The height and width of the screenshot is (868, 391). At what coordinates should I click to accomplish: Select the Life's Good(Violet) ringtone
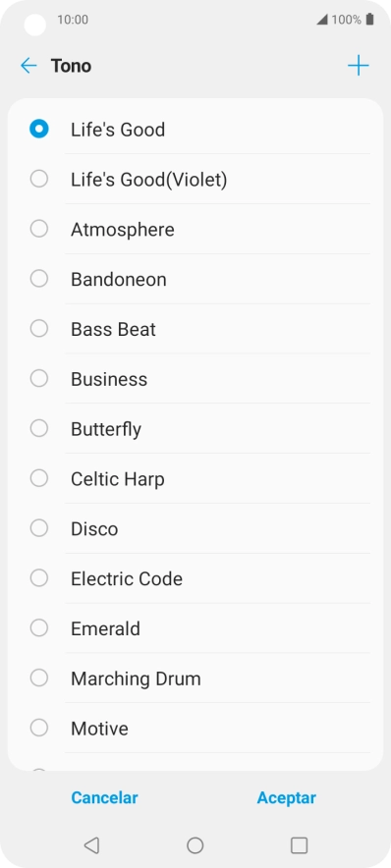coord(195,180)
